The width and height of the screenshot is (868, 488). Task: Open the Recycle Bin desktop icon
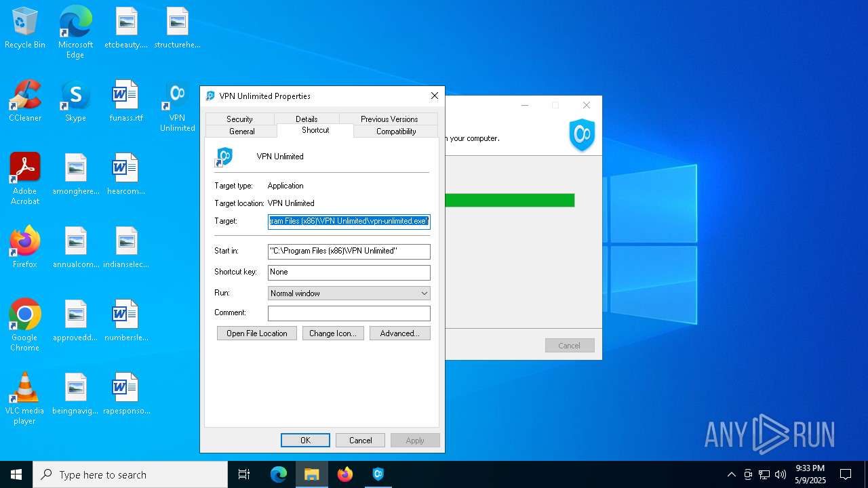coord(25,28)
